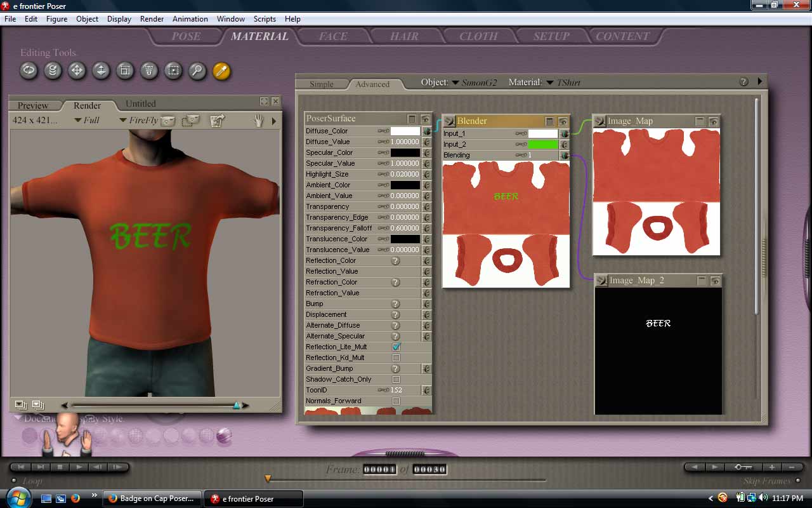Switch to the POSE room tab

pyautogui.click(x=186, y=36)
